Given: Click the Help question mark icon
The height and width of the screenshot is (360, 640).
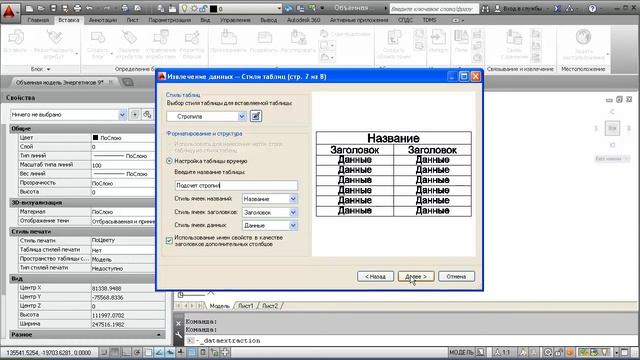Looking at the screenshot, I should click(x=592, y=8).
